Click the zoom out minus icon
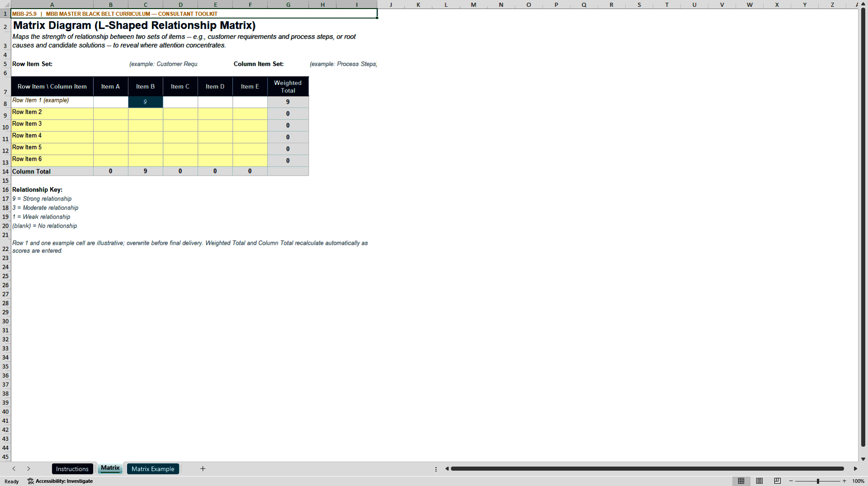 pyautogui.click(x=791, y=481)
